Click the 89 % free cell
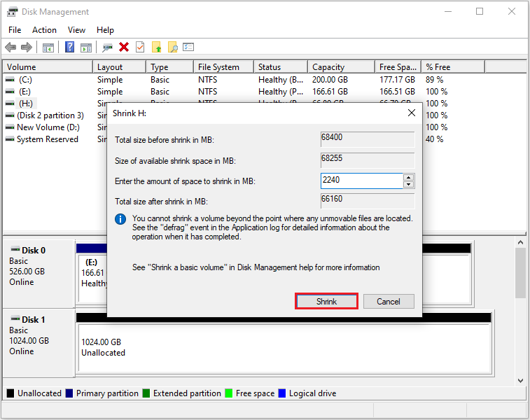 434,80
